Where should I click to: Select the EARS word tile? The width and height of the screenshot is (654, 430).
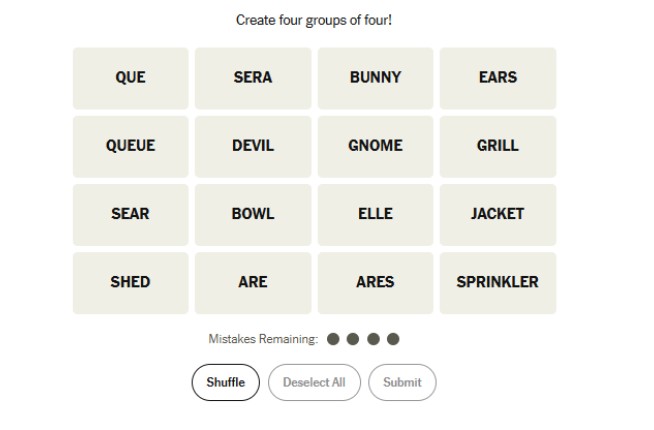498,78
